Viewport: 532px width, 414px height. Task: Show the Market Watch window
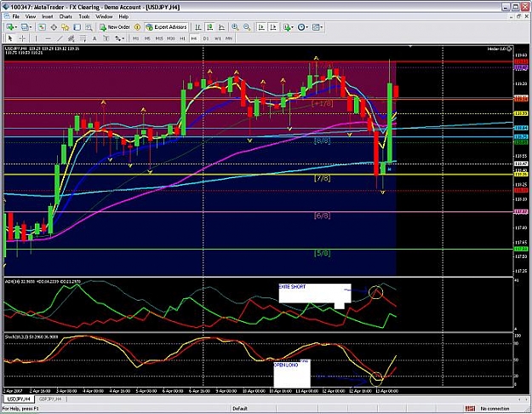point(42,27)
